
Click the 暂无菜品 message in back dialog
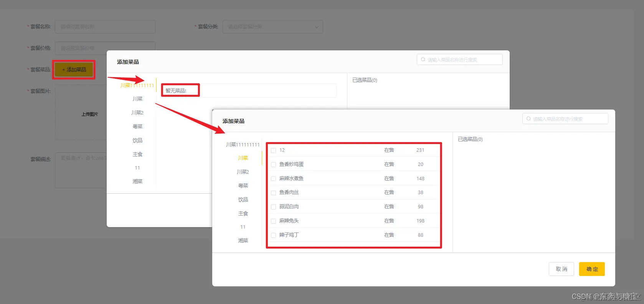coord(176,91)
